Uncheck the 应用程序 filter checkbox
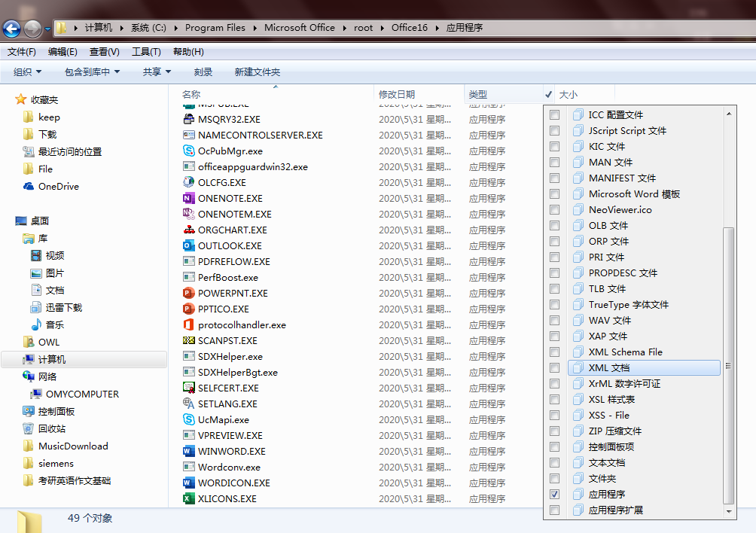This screenshot has width=756, height=533. (554, 494)
